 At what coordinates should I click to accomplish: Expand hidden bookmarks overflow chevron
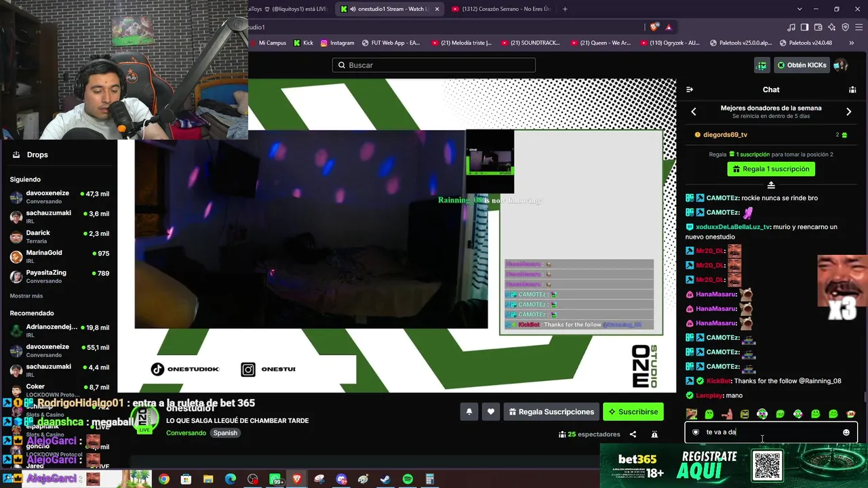tap(852, 43)
